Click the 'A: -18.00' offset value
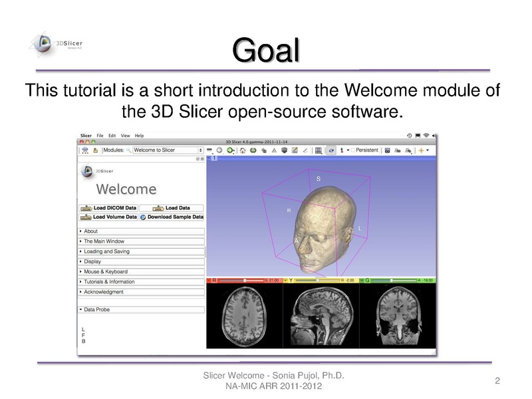The width and height of the screenshot is (532, 399). click(426, 280)
